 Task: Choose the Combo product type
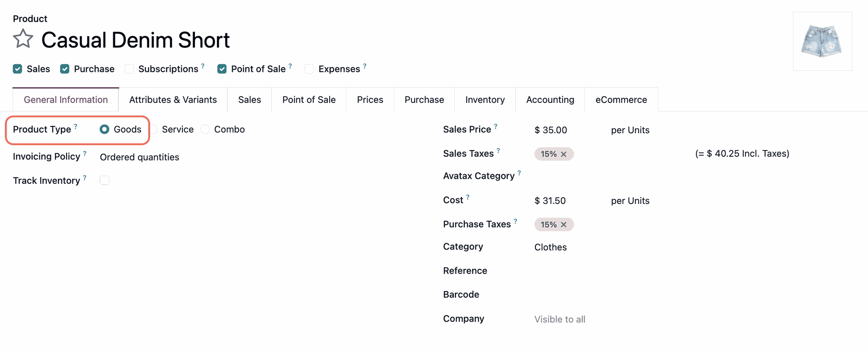click(205, 130)
